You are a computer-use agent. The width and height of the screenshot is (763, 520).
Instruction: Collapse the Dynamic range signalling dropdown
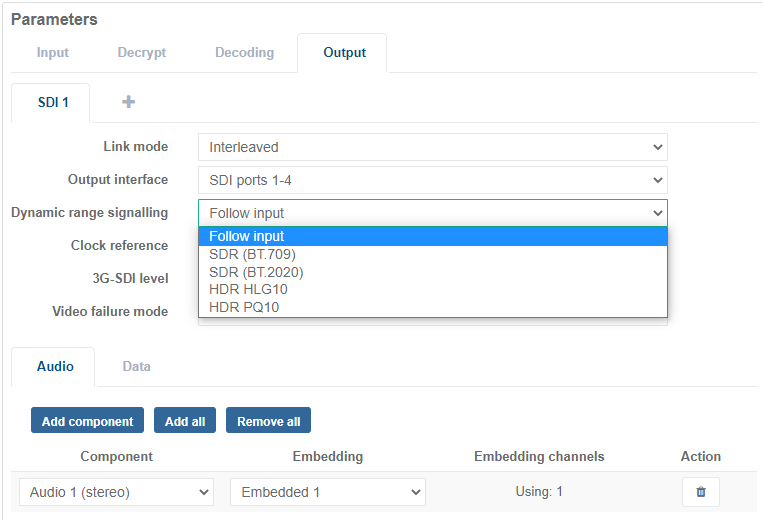[432, 213]
